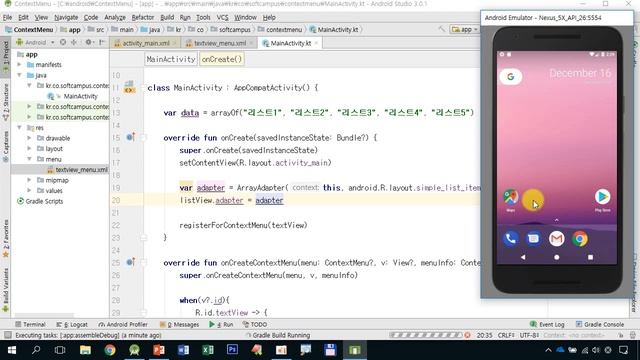Open Project panel settings gear
Viewport: 640px width, 360px height.
88,42
